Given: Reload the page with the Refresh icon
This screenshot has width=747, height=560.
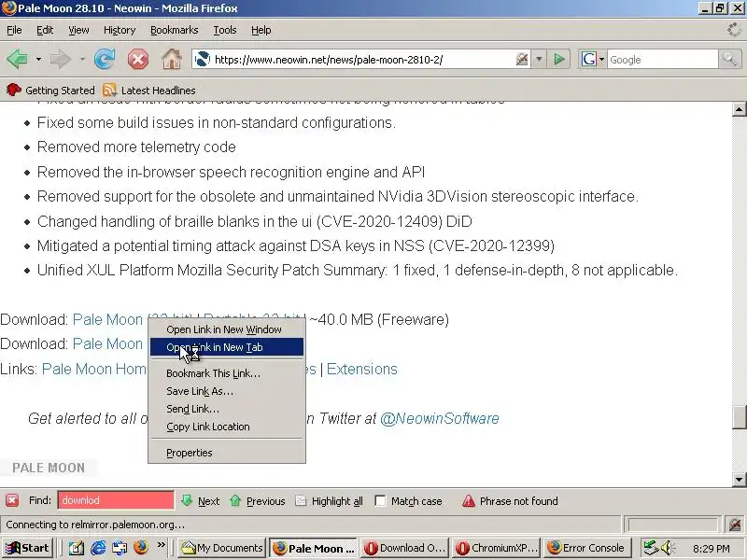Looking at the screenshot, I should (105, 60).
